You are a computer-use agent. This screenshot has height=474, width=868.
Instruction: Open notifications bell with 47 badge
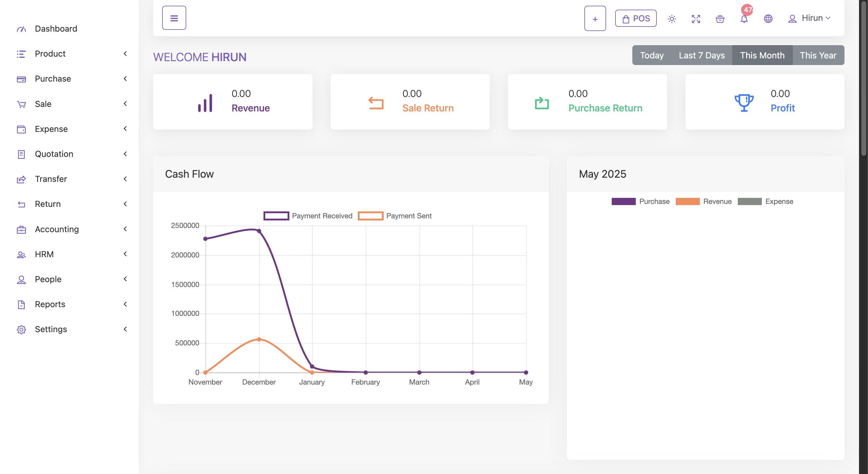click(744, 19)
